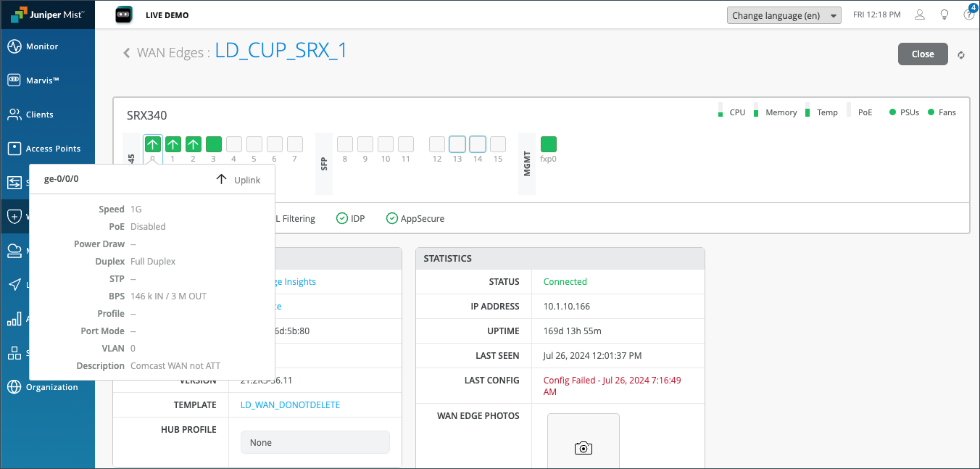This screenshot has height=469, width=980.
Task: Click the BPS value in tooltip
Action: pos(168,296)
